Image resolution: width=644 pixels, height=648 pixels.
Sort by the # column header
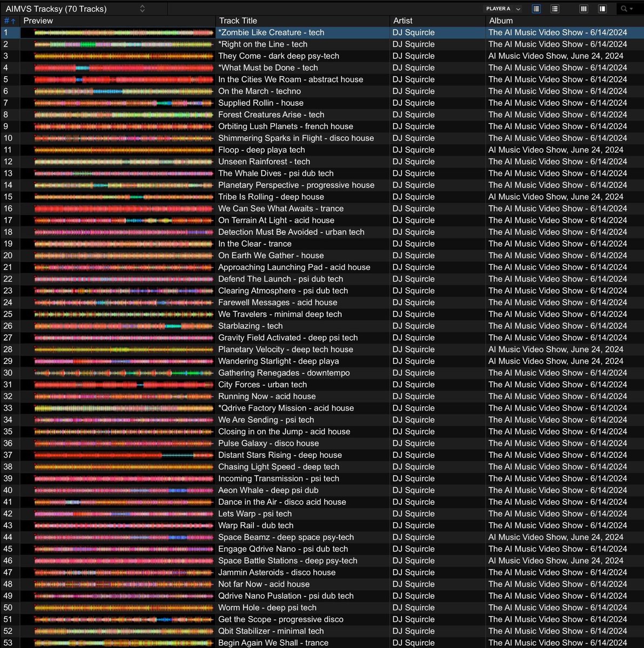(10, 21)
